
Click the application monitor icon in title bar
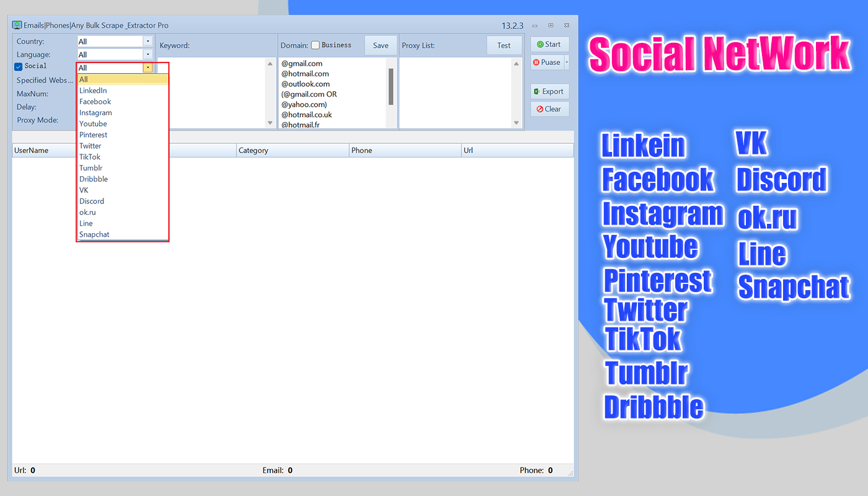[17, 25]
